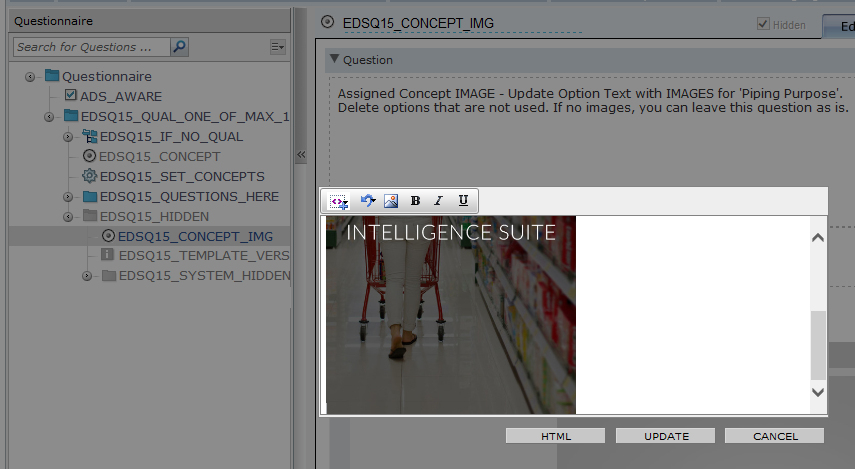Image resolution: width=855 pixels, height=469 pixels.
Task: Click the insert image icon
Action: click(391, 201)
